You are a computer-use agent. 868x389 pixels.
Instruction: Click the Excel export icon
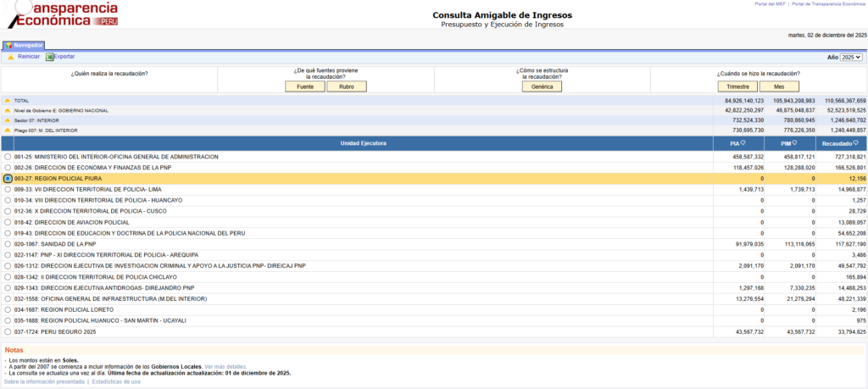point(49,57)
